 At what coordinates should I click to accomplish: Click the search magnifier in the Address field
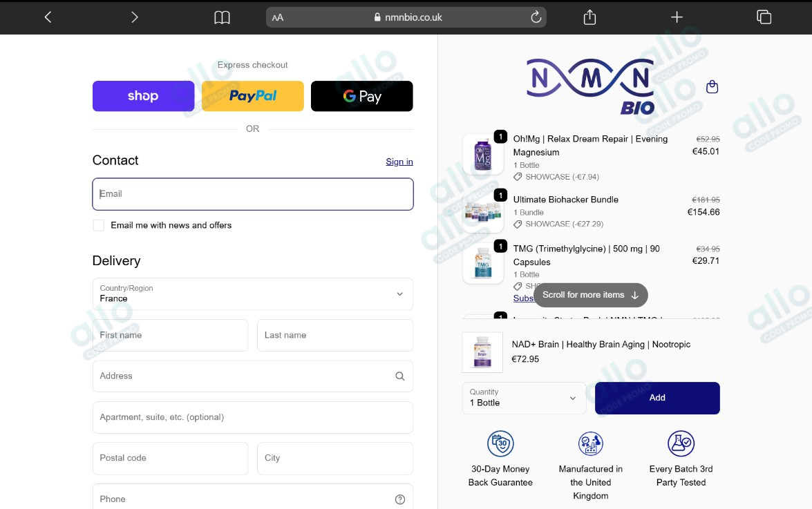click(399, 376)
